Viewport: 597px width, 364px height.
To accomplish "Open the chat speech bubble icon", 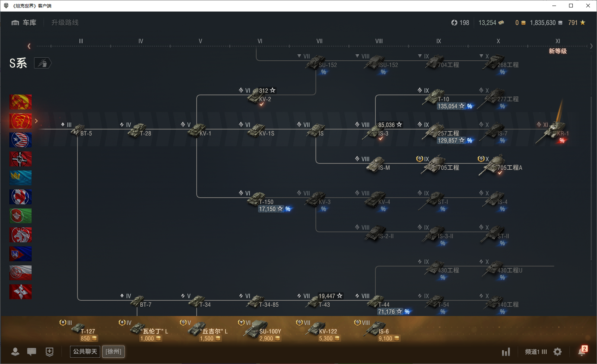I will pos(32,351).
